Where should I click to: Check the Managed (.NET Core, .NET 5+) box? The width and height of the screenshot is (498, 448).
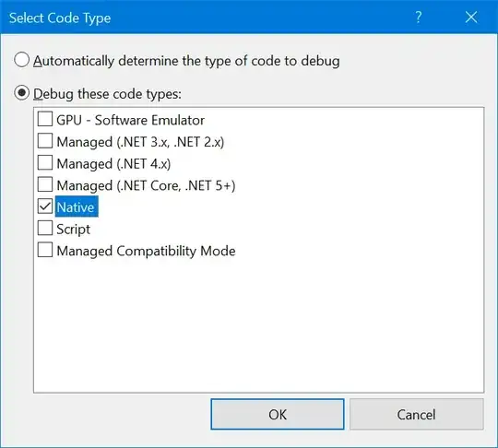[45, 184]
